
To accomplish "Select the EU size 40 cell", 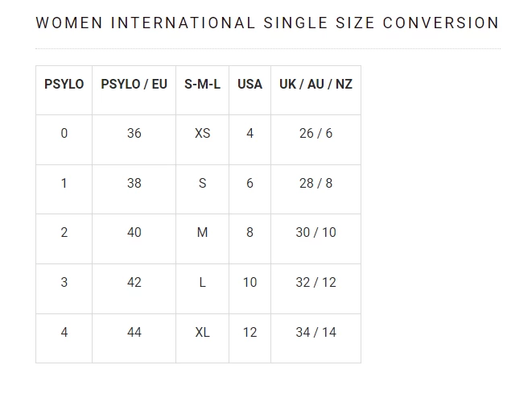I will (134, 233).
